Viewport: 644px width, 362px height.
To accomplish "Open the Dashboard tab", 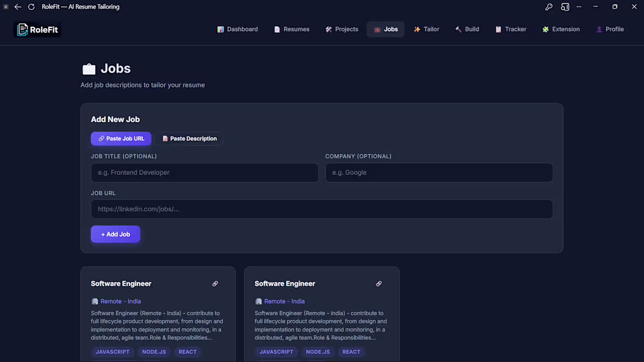I will [x=237, y=29].
